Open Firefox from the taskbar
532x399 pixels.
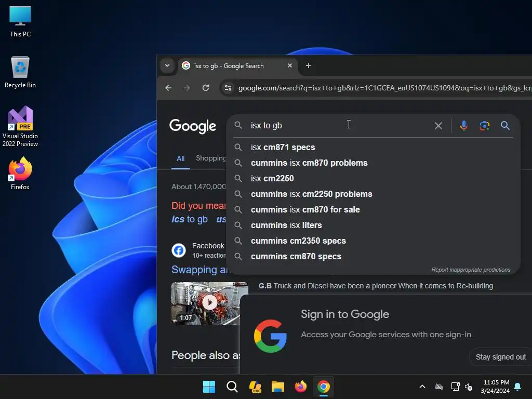(x=301, y=387)
